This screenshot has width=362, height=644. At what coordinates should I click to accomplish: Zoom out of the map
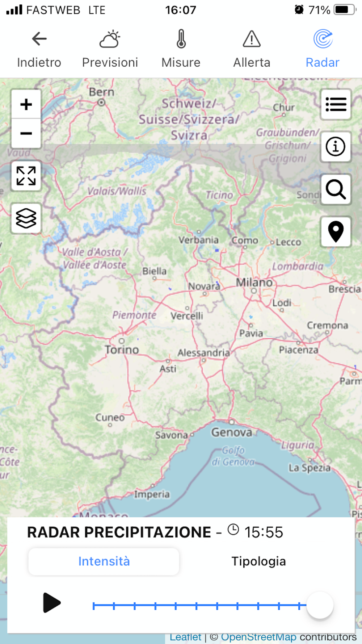coord(26,133)
